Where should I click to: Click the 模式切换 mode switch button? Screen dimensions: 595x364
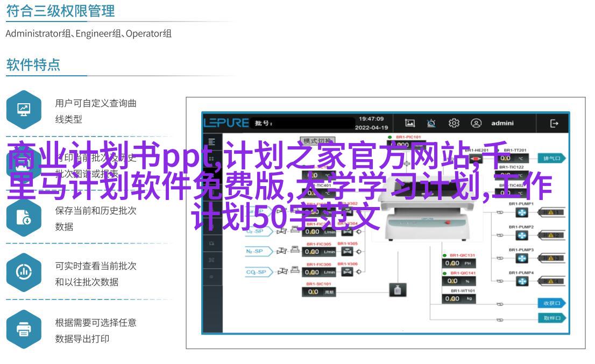pos(318,140)
